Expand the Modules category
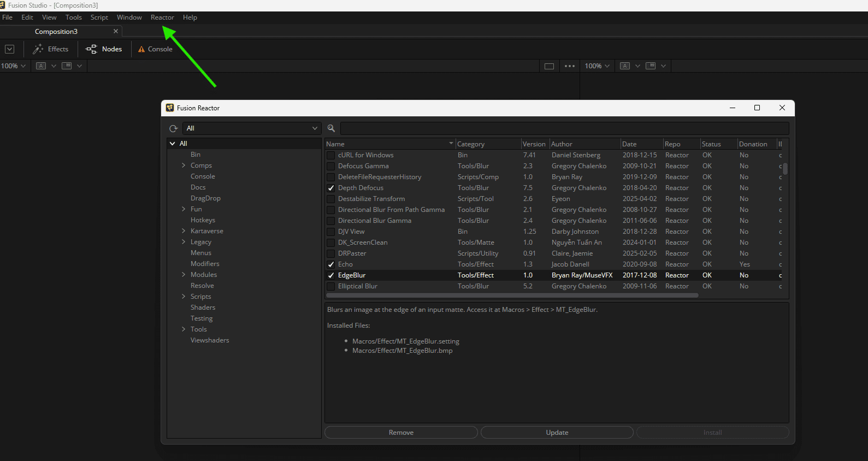 184,275
